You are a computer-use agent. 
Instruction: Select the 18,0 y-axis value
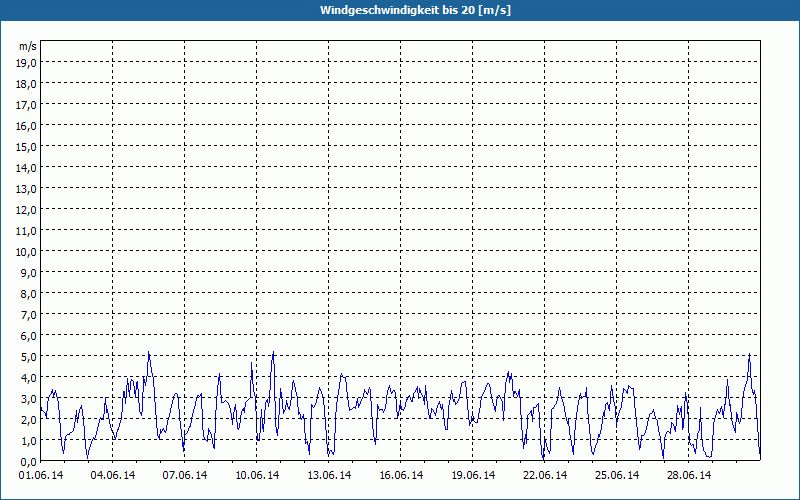click(x=26, y=84)
